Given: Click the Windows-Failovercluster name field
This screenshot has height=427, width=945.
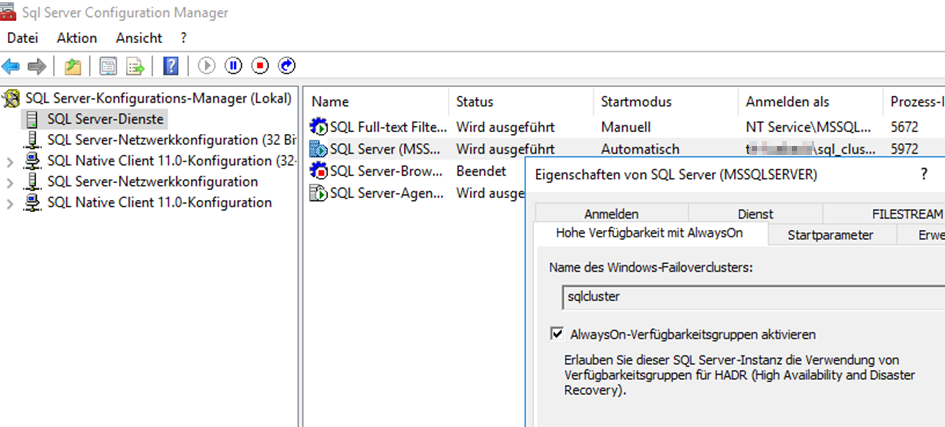Looking at the screenshot, I should [x=750, y=297].
